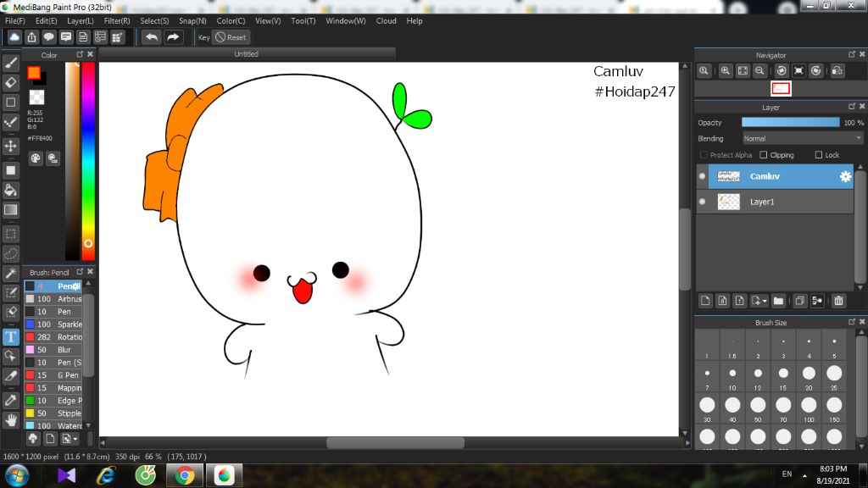Enable the layer Lock checkbox
This screenshot has height=488, width=868.
819,155
